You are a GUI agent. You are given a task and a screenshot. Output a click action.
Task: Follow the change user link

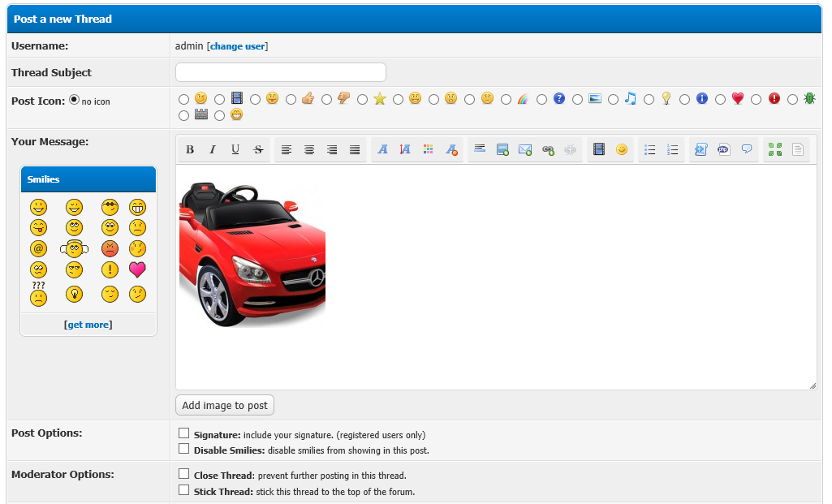[237, 46]
